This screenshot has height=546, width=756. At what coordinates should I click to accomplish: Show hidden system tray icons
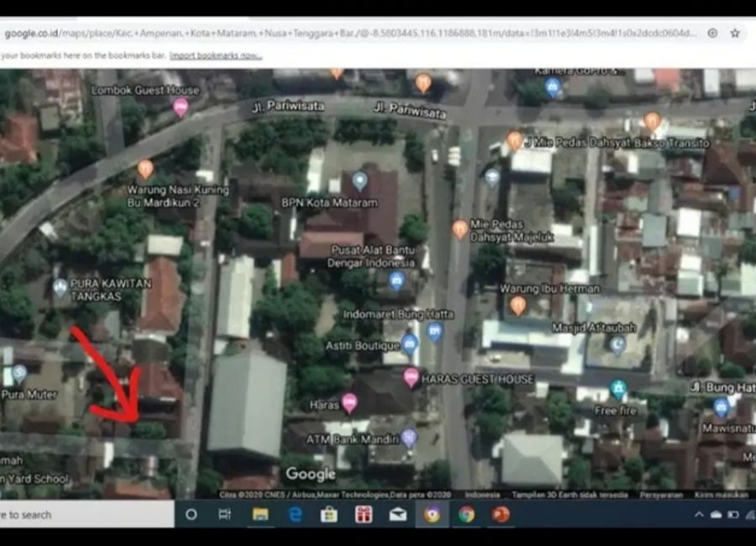(x=699, y=515)
